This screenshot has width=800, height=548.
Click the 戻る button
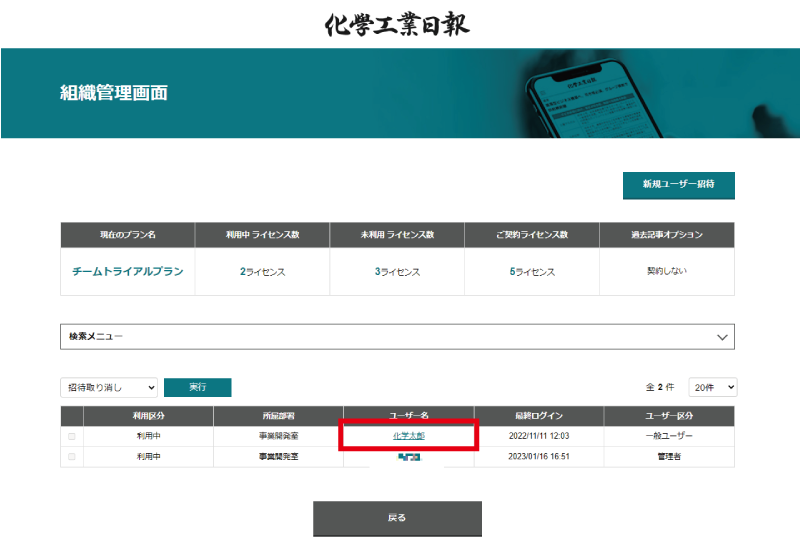[397, 518]
